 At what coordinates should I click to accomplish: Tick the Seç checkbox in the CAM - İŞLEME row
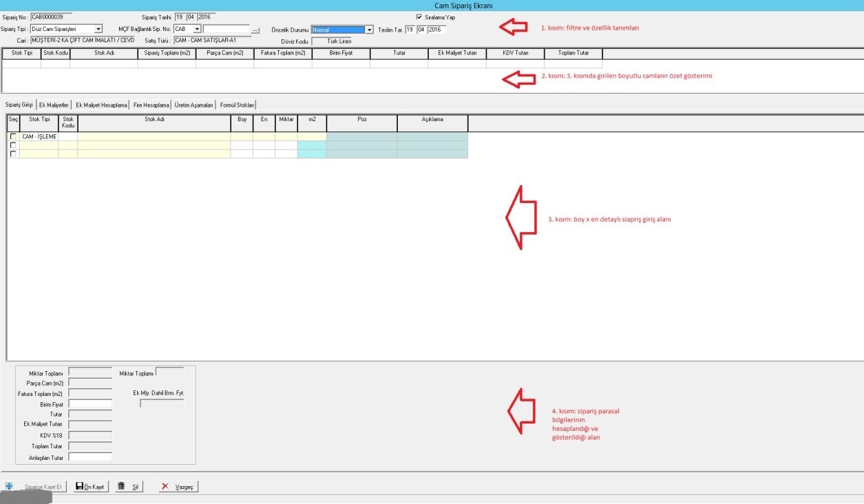(x=12, y=137)
